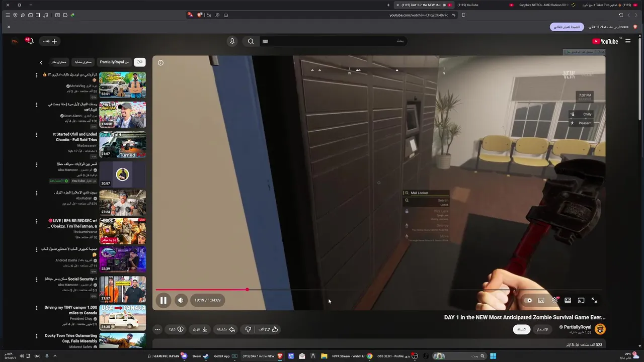
Task: Click the Thanks heart-dollar button
Action: 176,329
